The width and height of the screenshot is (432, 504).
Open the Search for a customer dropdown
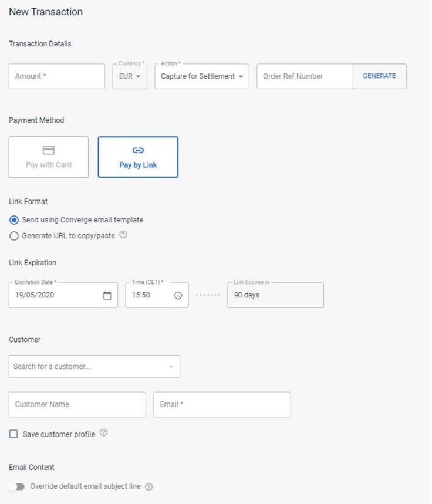95,367
